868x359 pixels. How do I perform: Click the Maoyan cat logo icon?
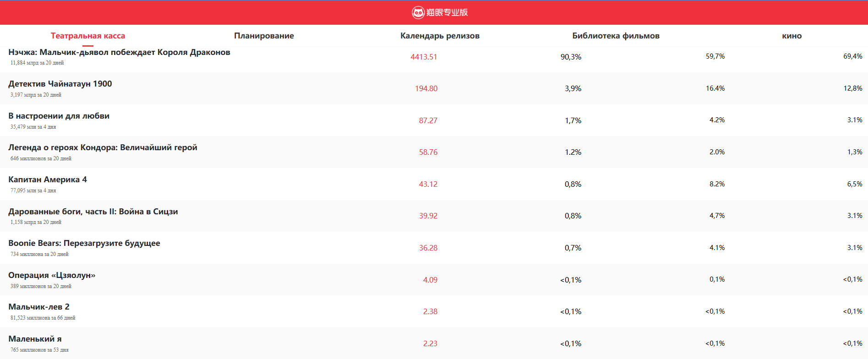(418, 12)
